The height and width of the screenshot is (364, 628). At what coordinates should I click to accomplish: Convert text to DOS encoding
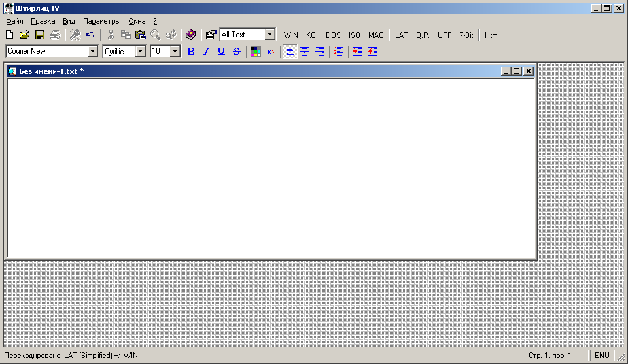(333, 35)
